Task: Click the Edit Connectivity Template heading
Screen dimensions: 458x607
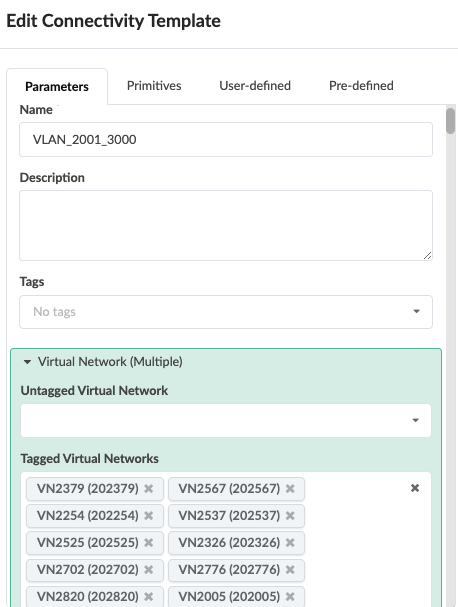Action: pos(113,21)
